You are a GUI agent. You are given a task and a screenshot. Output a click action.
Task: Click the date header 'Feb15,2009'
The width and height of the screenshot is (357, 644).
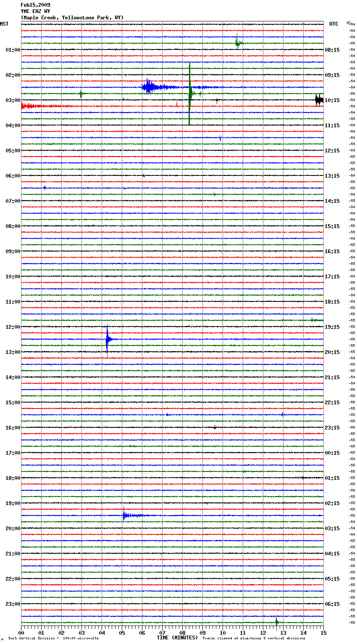tap(35, 5)
